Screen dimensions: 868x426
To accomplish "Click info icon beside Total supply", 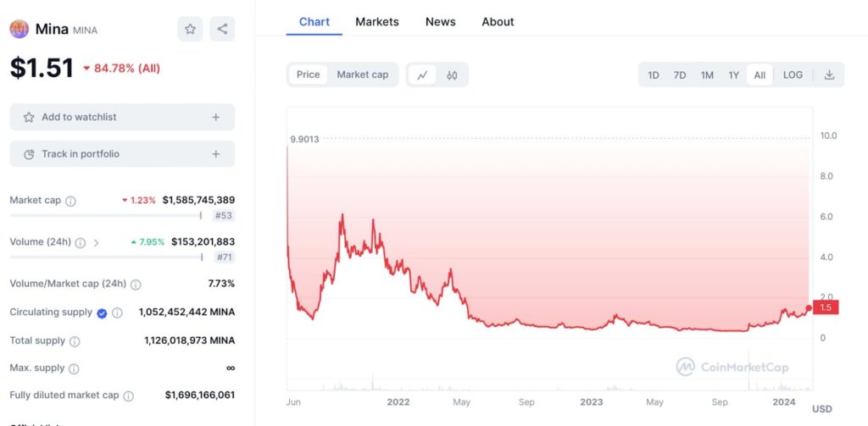I will (x=75, y=341).
